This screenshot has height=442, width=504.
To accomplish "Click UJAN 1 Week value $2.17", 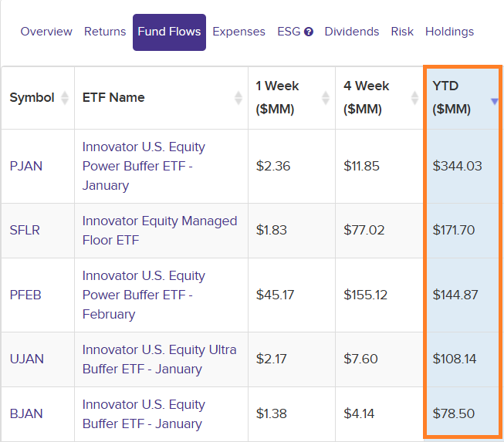I will 271,359.
